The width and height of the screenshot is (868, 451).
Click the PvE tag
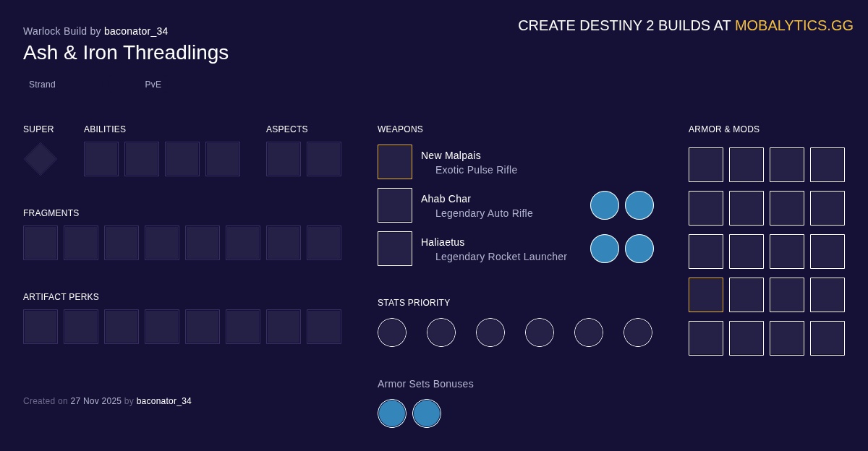[x=153, y=85]
